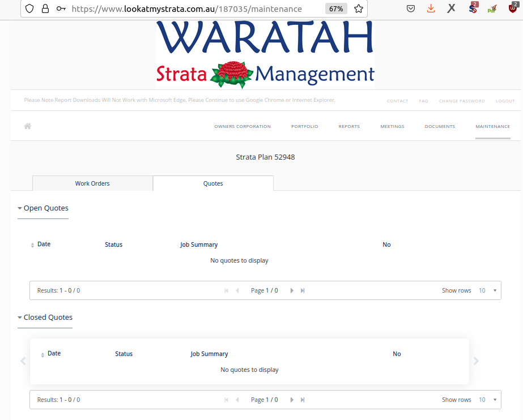Jump to last page of Closed Quotes
The image size is (523, 420).
point(303,400)
